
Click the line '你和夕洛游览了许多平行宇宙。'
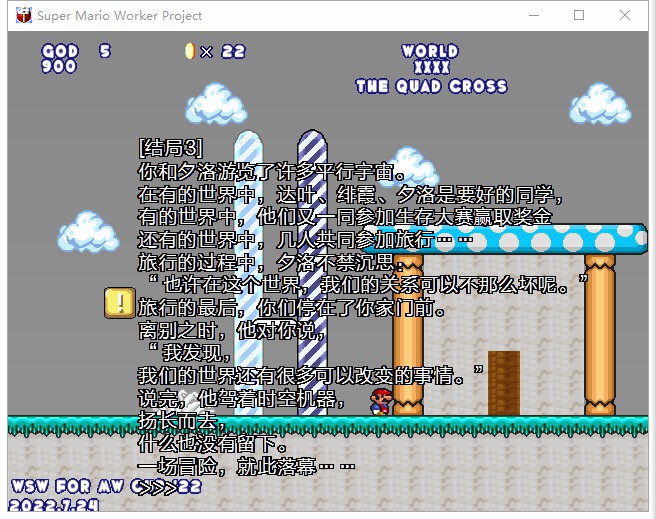pyautogui.click(x=272, y=171)
